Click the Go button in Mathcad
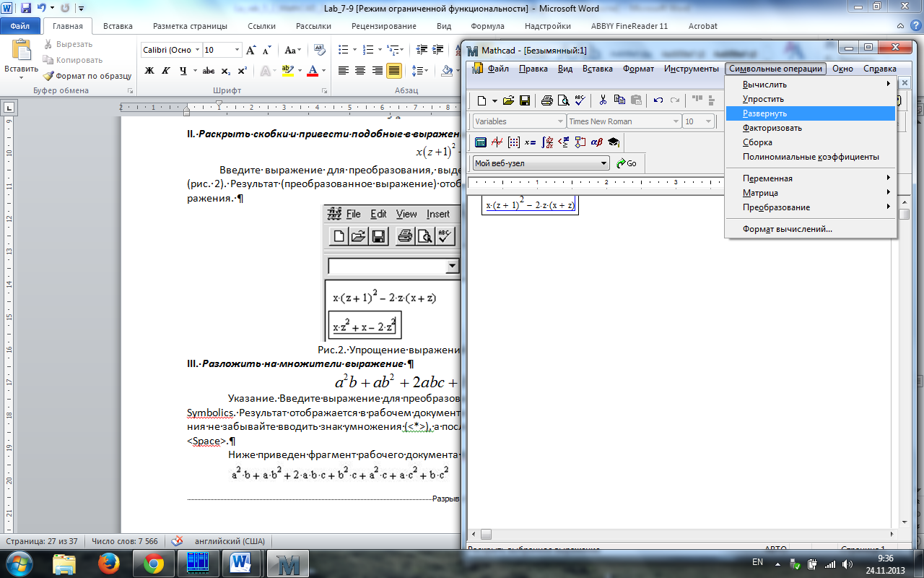 point(627,163)
